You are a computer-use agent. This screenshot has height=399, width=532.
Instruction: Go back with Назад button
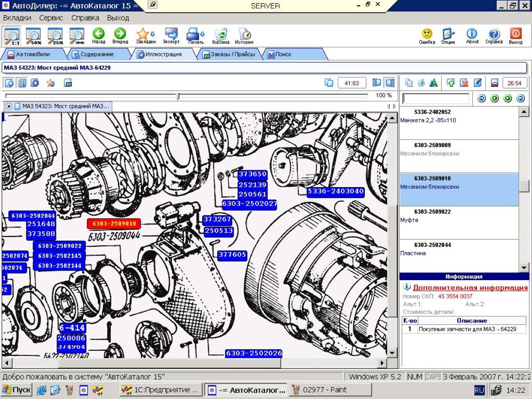click(x=98, y=35)
